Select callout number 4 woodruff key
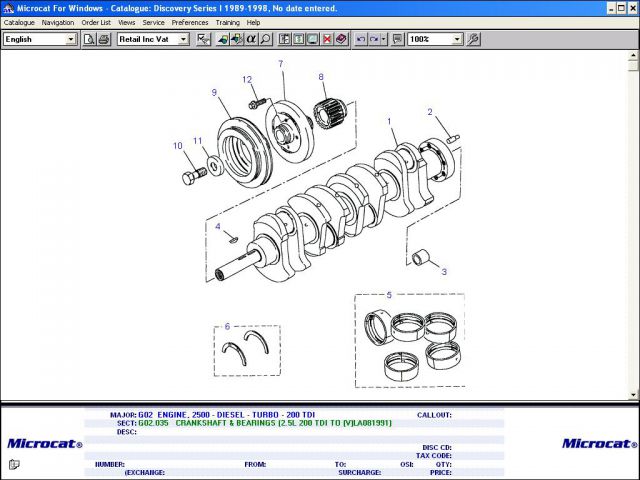The height and width of the screenshot is (480, 640). [x=218, y=227]
